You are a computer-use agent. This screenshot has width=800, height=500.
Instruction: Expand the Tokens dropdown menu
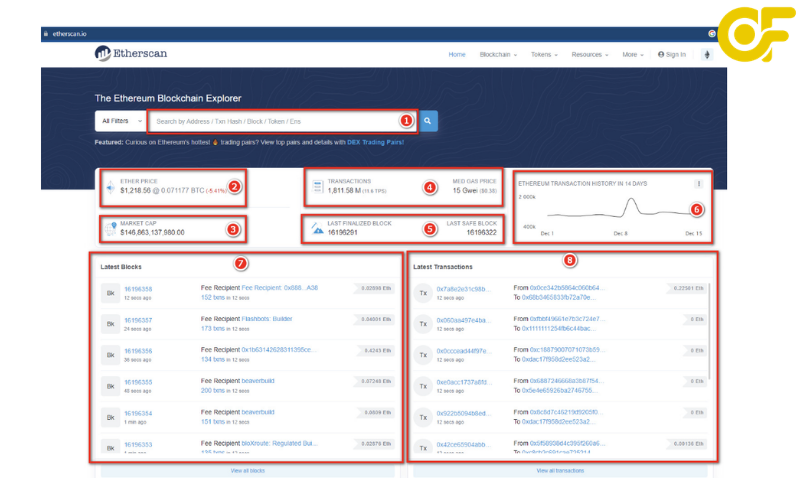[x=545, y=55]
